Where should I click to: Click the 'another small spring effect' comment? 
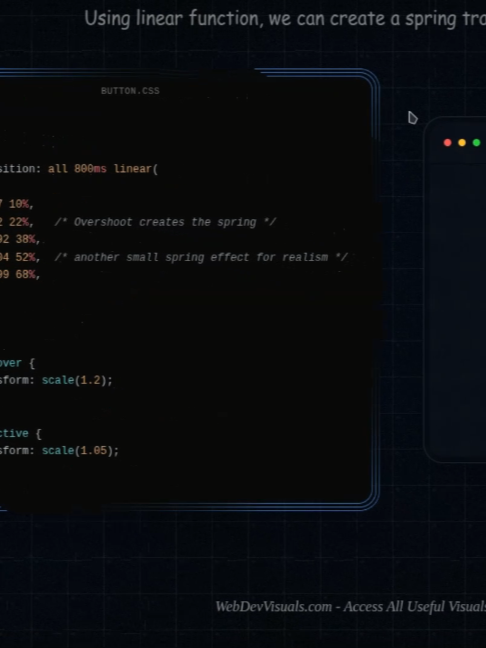click(x=201, y=257)
